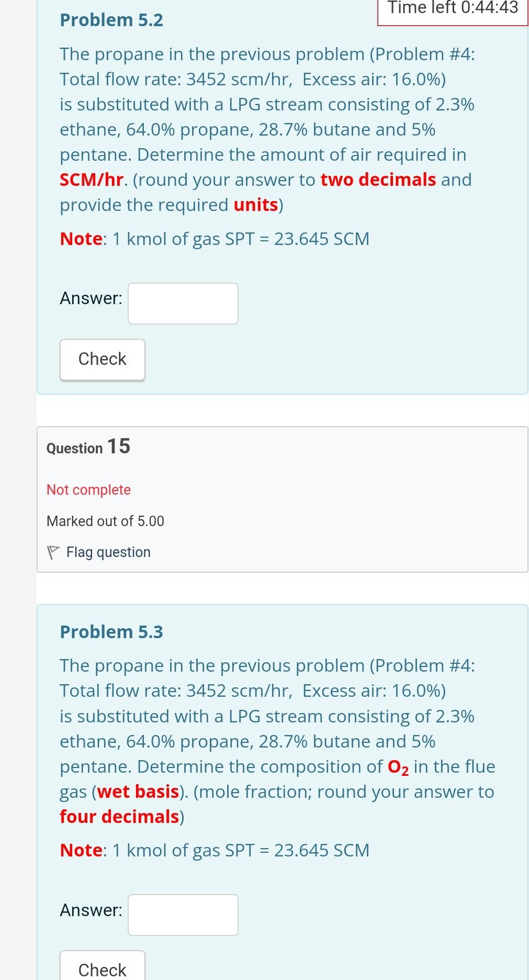Click the Problem 5.3 heading
The height and width of the screenshot is (980, 529).
111,631
